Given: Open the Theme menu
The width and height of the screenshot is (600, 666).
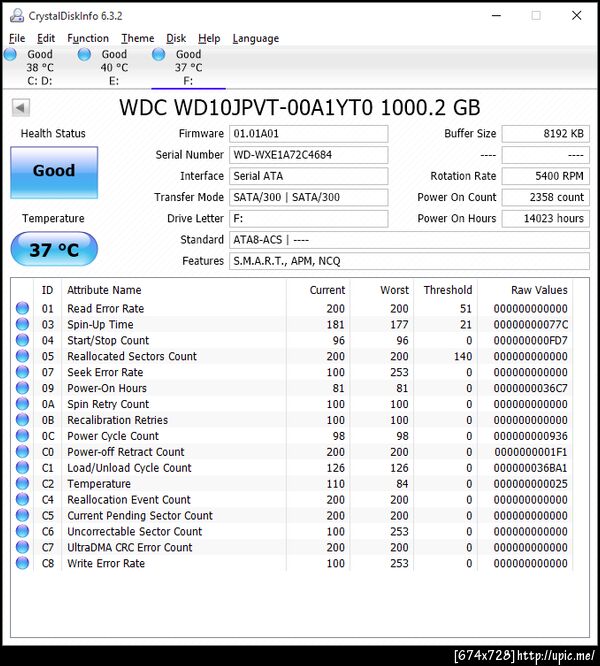Looking at the screenshot, I should [x=138, y=39].
